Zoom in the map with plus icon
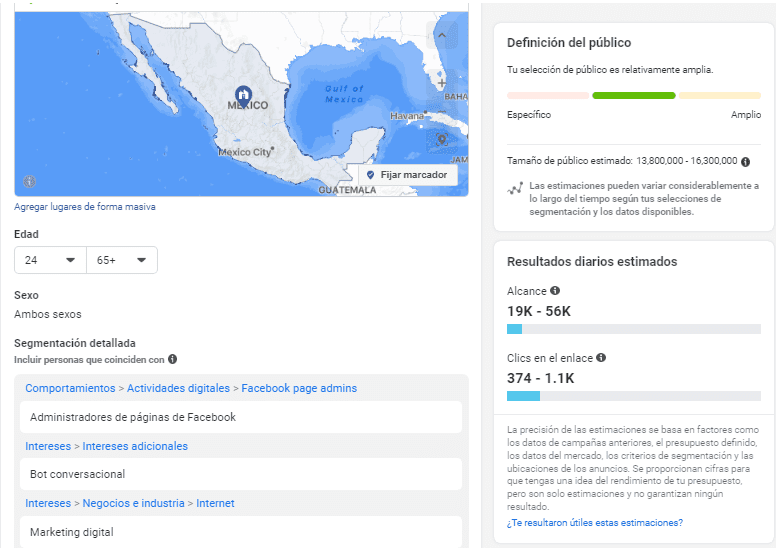The image size is (776, 548). (442, 83)
